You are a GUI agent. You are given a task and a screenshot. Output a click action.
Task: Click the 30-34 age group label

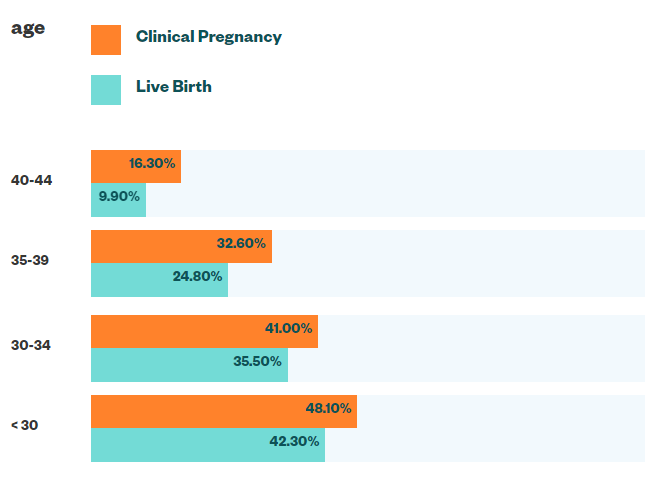click(31, 346)
